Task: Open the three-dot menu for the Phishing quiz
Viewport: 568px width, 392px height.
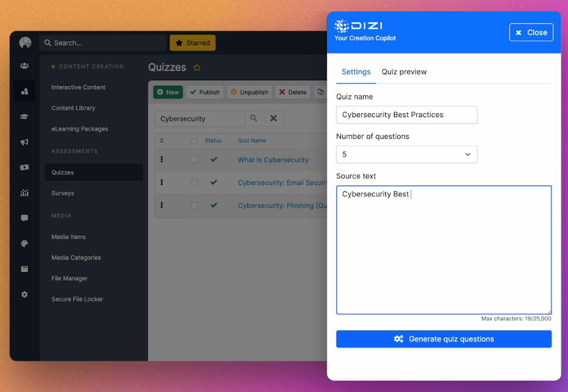Action: click(161, 205)
